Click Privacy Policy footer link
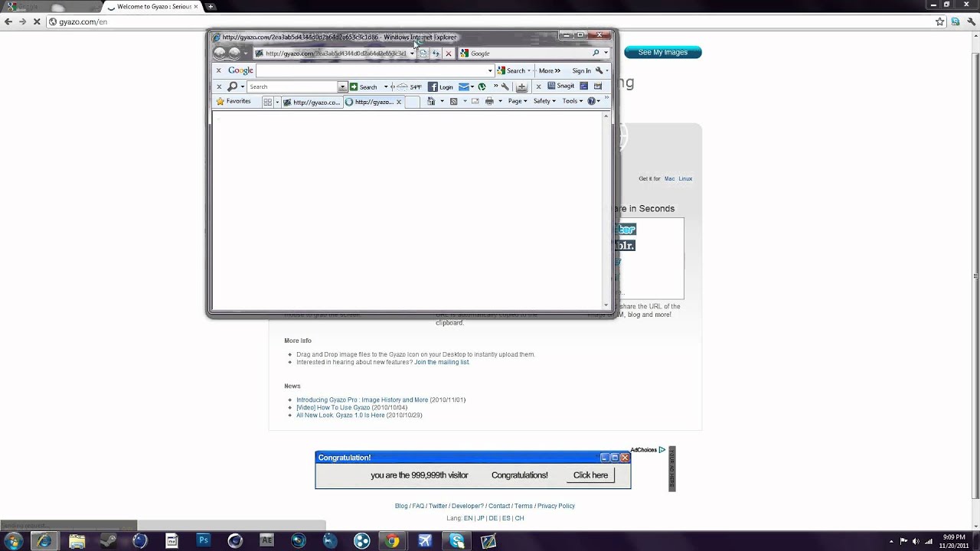 (x=556, y=506)
